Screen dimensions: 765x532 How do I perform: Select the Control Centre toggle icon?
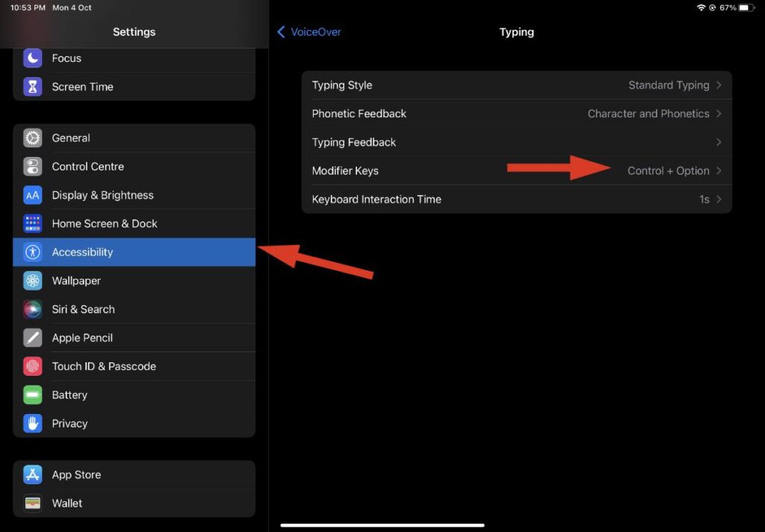(x=33, y=167)
